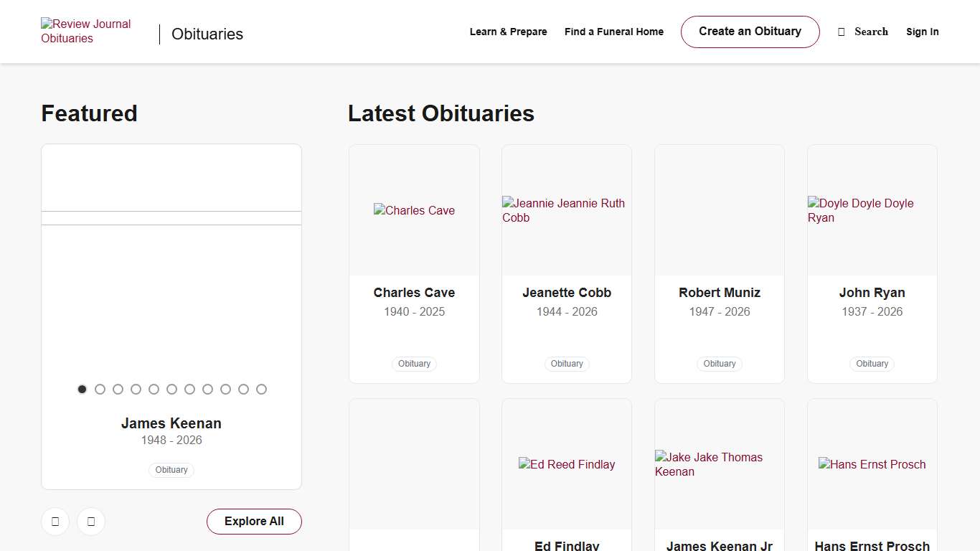Viewport: 980px width, 551px height.
Task: Click the Create an Obituary button
Action: click(750, 32)
